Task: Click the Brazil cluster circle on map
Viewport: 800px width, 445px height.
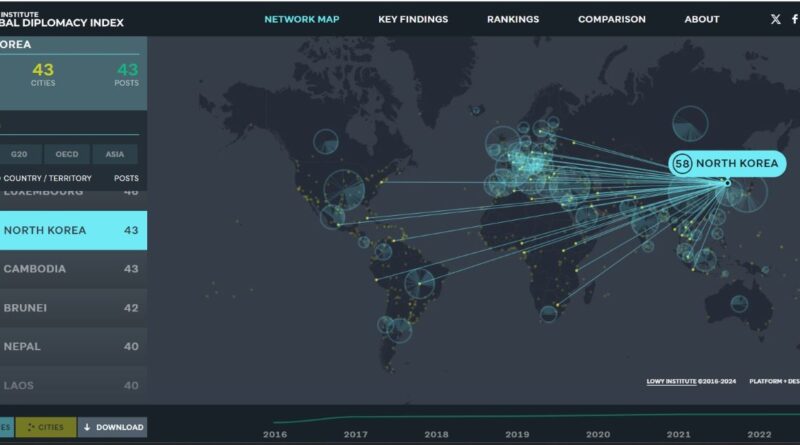Action: pos(419,284)
